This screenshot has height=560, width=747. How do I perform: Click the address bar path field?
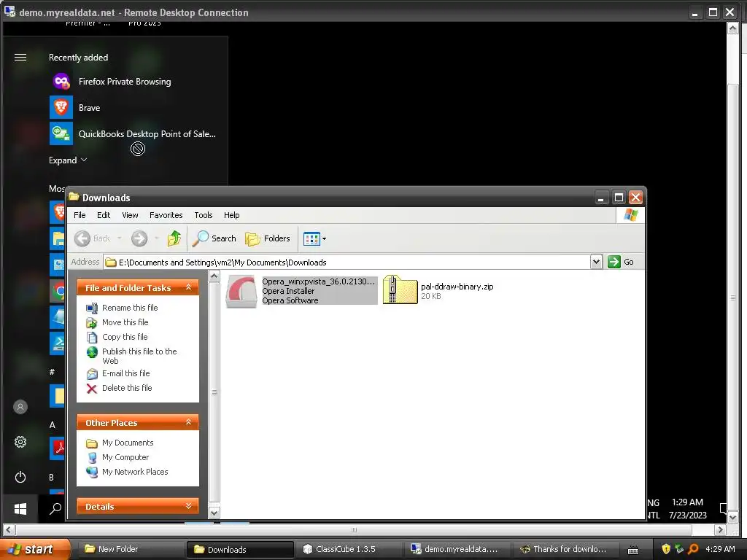point(347,262)
